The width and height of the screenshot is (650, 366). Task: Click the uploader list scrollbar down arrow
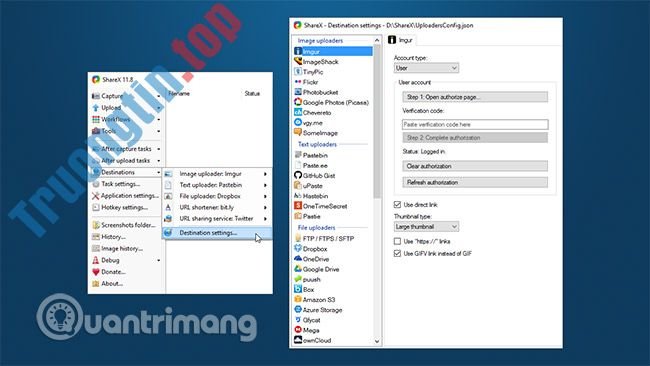[x=377, y=341]
